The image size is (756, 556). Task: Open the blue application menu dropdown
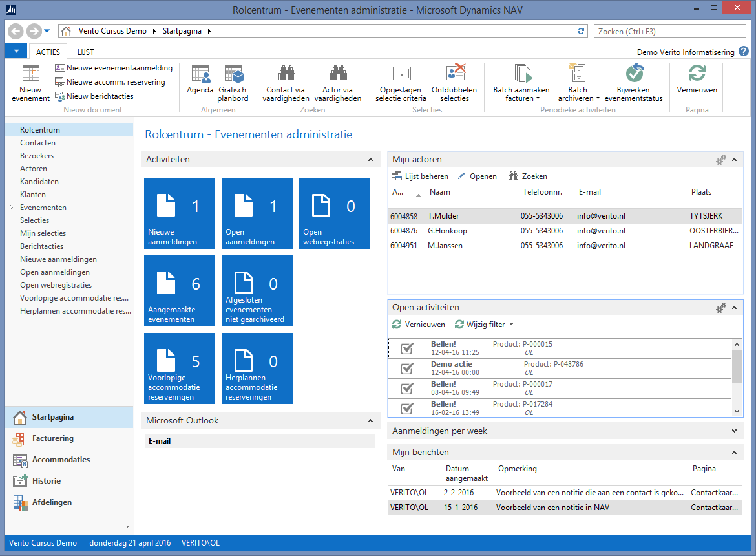pyautogui.click(x=16, y=51)
